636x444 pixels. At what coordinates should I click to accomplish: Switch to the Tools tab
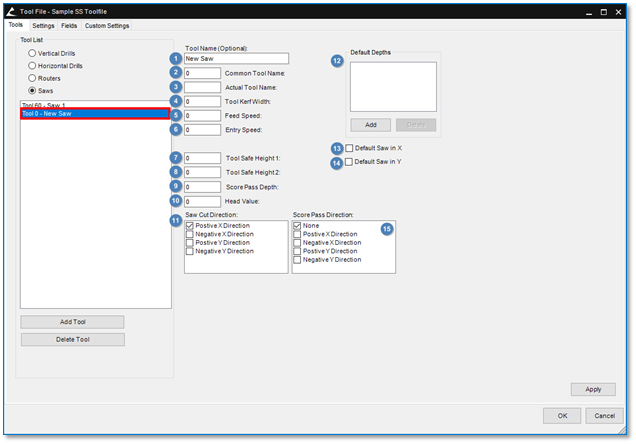pyautogui.click(x=16, y=25)
